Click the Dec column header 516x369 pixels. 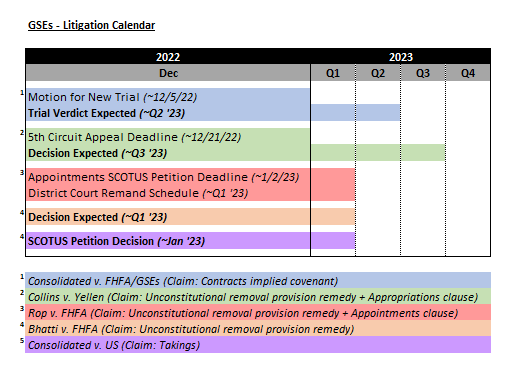pos(168,73)
